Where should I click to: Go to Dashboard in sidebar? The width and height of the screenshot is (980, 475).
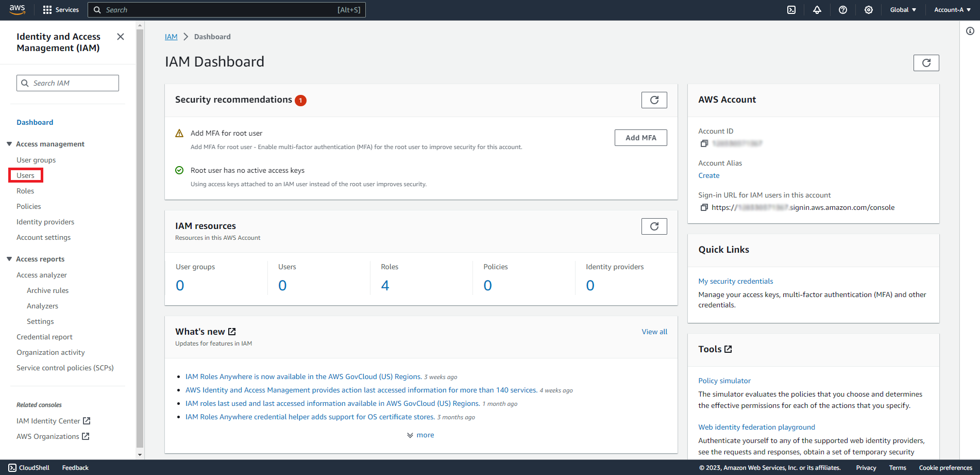click(x=35, y=122)
